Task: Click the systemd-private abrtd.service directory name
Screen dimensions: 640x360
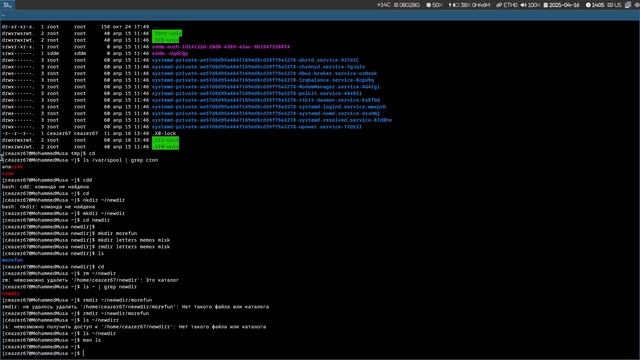Action: (255, 60)
